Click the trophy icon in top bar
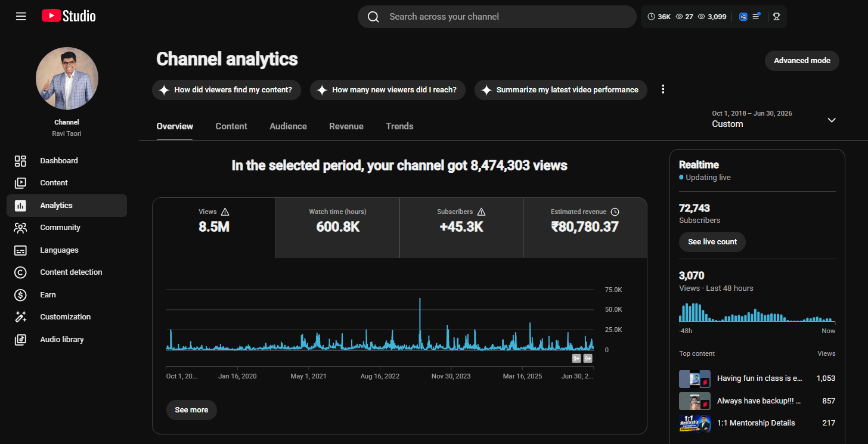Viewport: 868px width, 444px height. 776,17
